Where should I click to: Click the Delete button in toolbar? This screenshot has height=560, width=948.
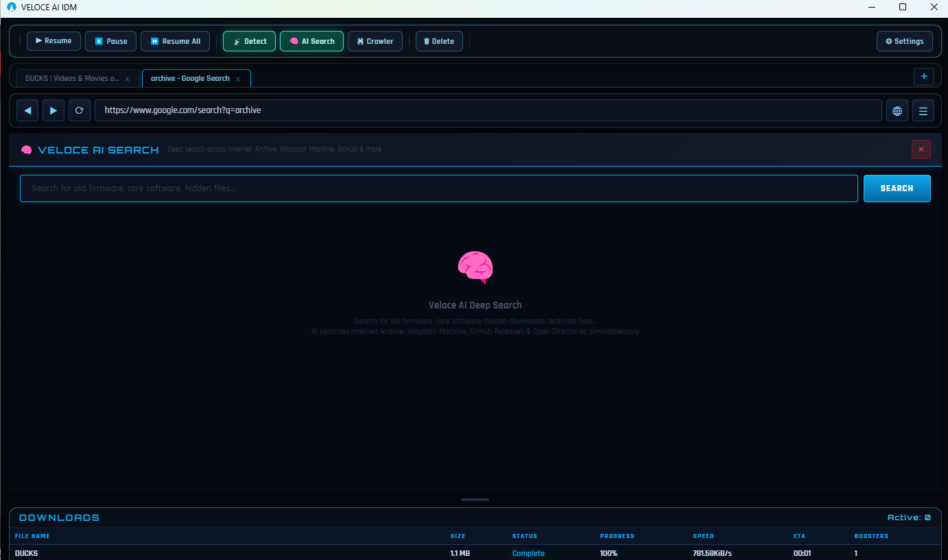point(439,41)
